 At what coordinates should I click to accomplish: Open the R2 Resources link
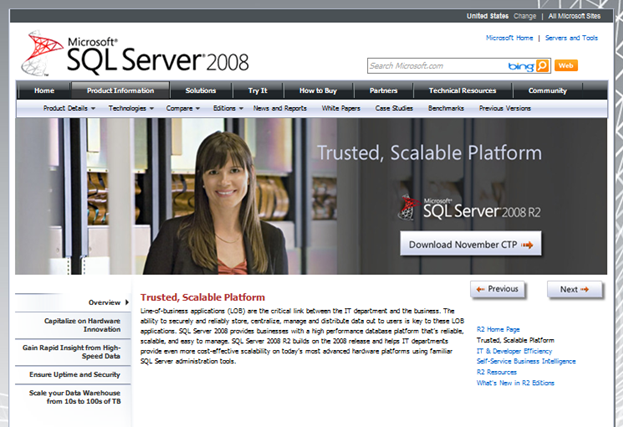point(496,372)
